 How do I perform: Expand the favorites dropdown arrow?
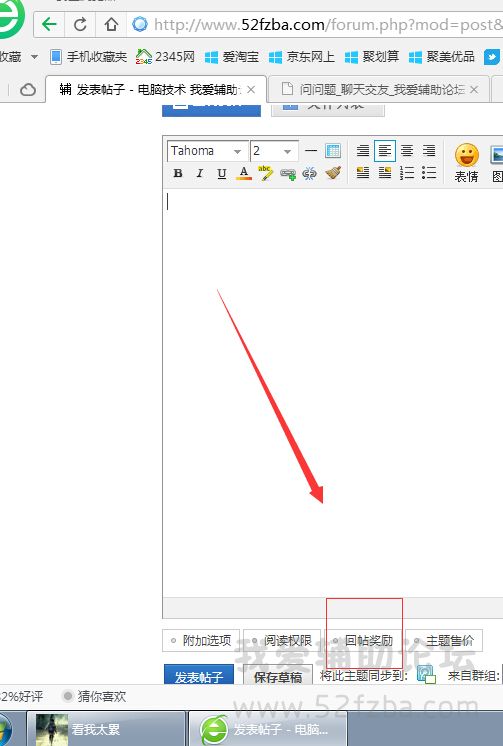34,57
